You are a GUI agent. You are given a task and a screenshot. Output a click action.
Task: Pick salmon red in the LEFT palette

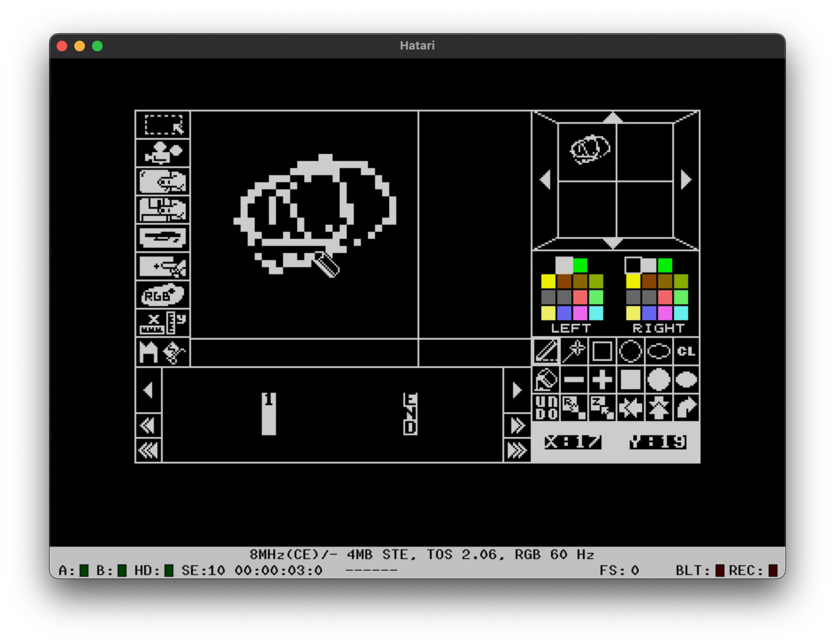point(580,297)
